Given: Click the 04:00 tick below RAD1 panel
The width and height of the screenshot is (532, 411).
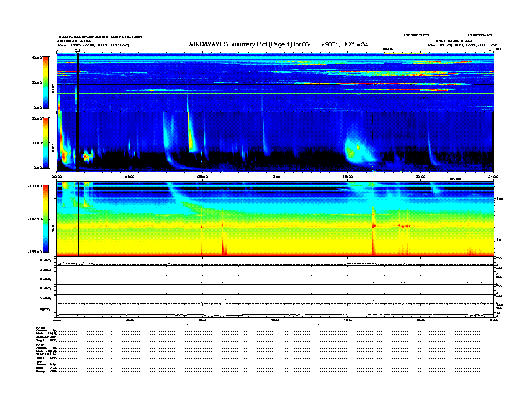Looking at the screenshot, I should [x=130, y=177].
